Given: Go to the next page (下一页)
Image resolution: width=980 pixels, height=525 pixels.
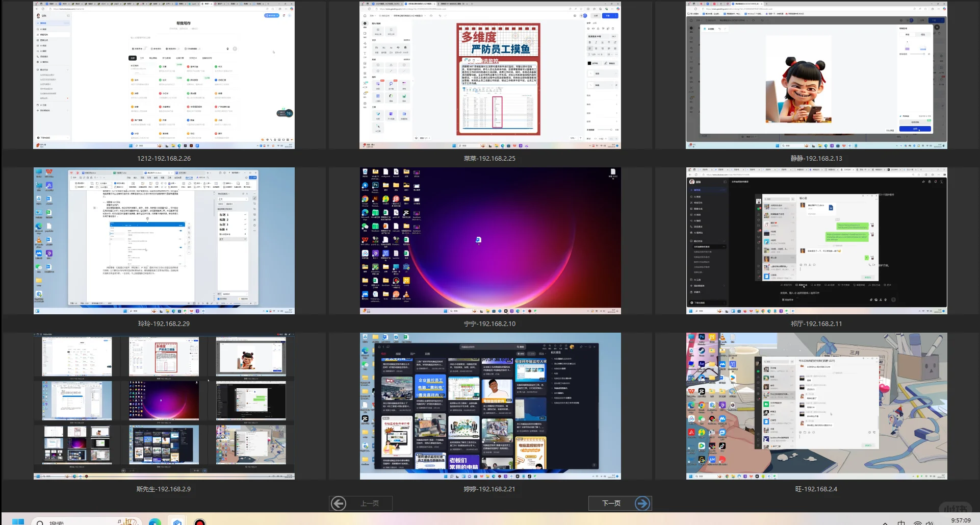Looking at the screenshot, I should 620,504.
